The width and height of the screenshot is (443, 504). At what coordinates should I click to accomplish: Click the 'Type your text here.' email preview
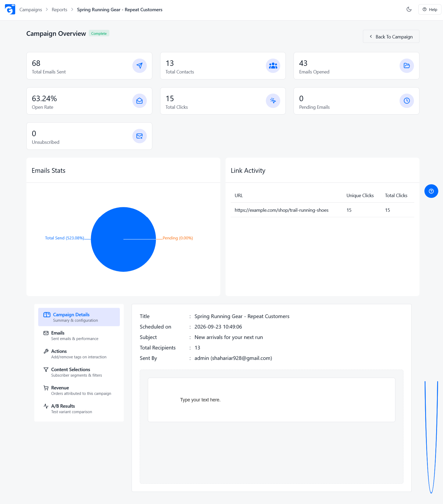click(271, 400)
